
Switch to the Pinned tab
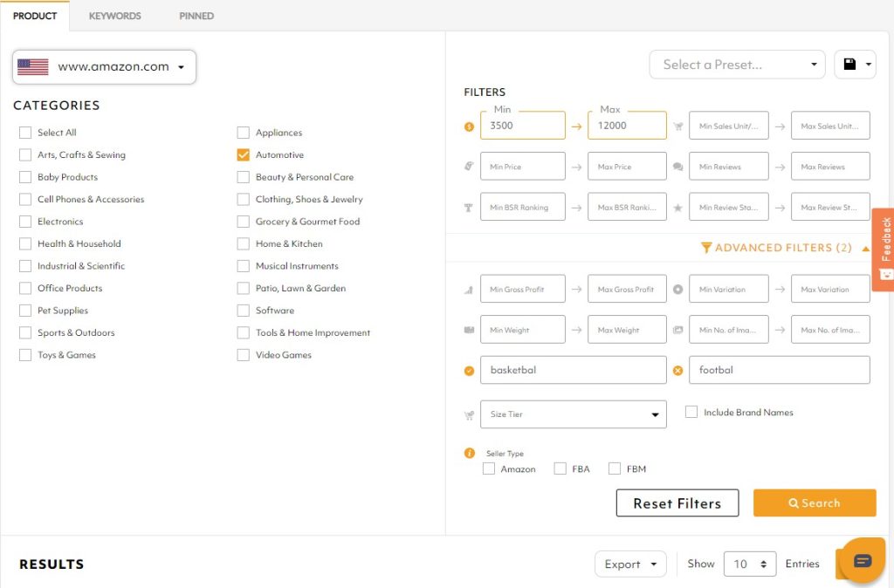(196, 16)
